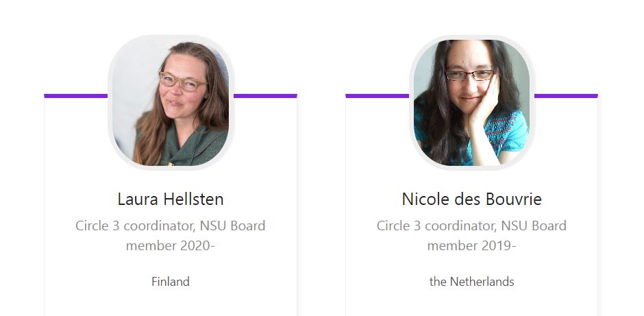
Task: Click purple bar right of Nicole's photo
Action: (566, 96)
